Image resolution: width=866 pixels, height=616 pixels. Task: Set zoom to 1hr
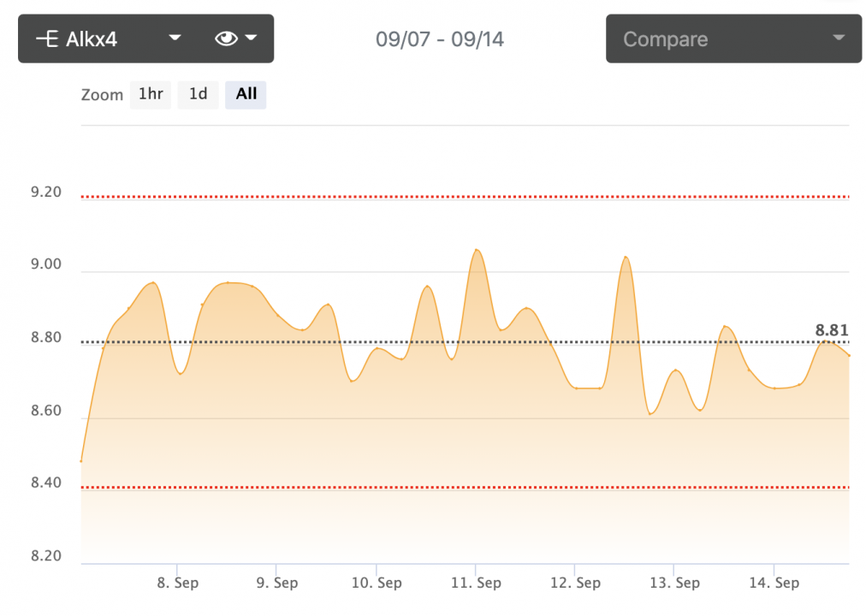[151, 94]
